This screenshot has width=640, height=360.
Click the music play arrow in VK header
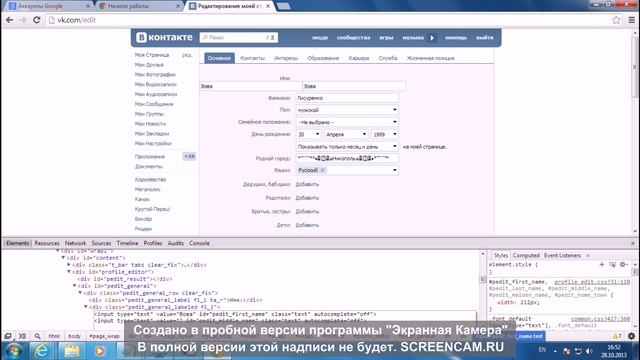tap(432, 38)
